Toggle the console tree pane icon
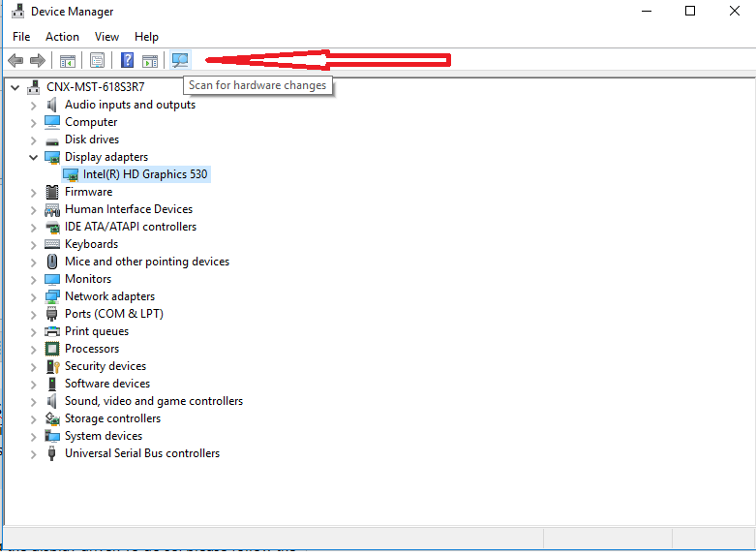Screen dimensions: 756x556 (68, 61)
